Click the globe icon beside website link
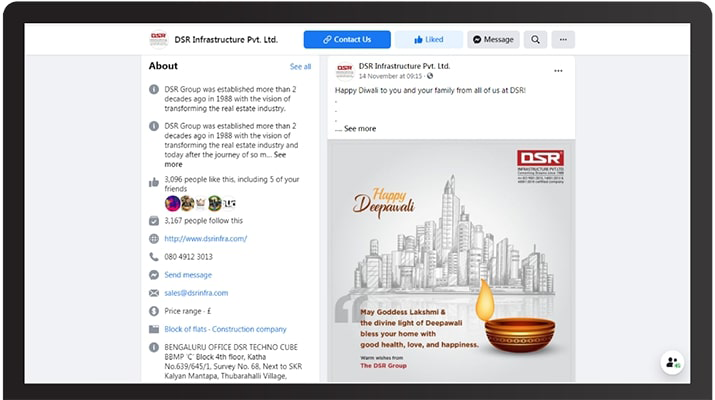This screenshot has height=400, width=715. pos(154,239)
